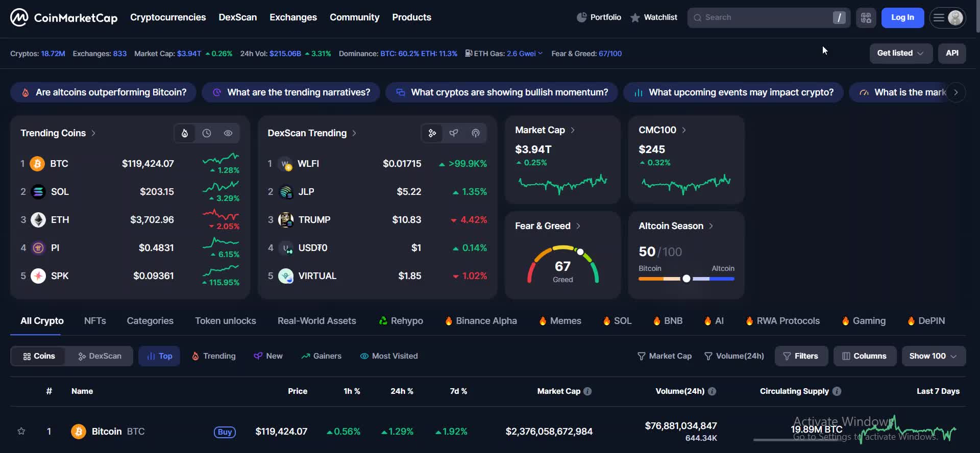Switch to the Categories tab
The width and height of the screenshot is (980, 453).
tap(150, 321)
